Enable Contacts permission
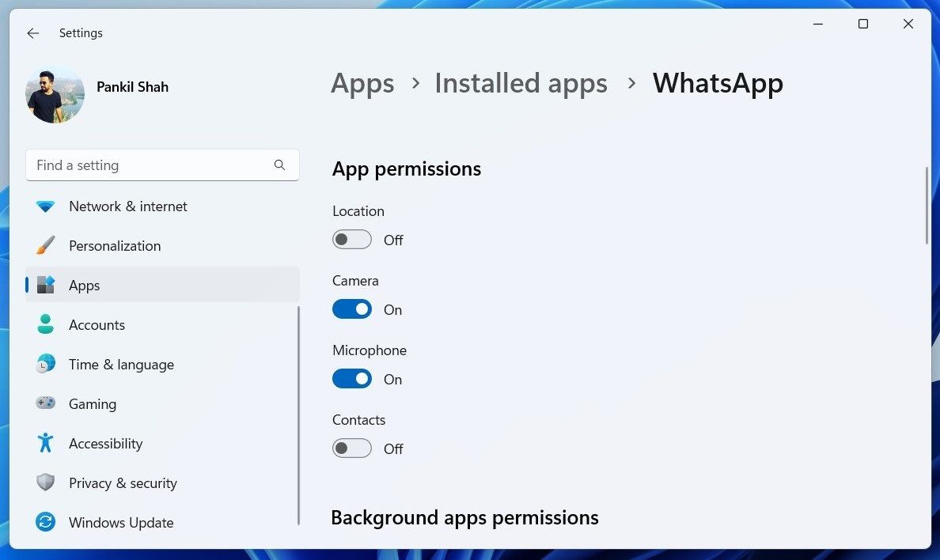Screen dimensions: 940x560 351,448
